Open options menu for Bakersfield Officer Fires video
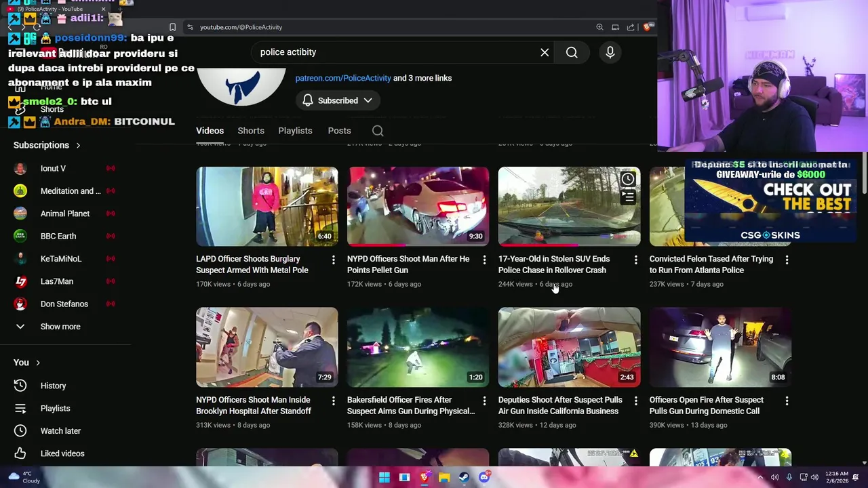 484,401
